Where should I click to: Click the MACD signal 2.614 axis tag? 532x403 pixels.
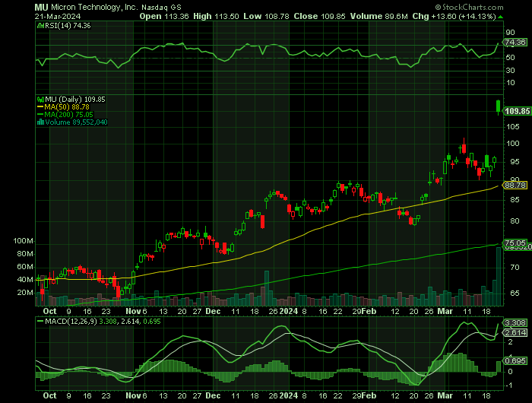(515, 333)
